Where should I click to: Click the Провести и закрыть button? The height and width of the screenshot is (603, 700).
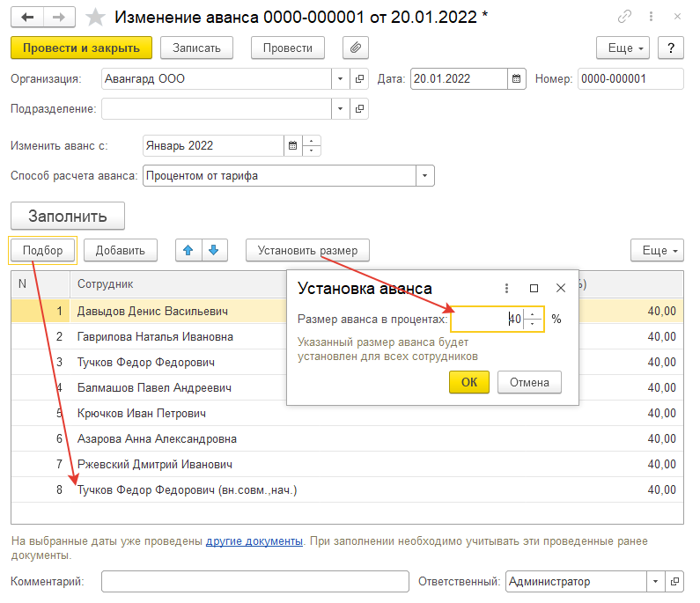point(81,48)
